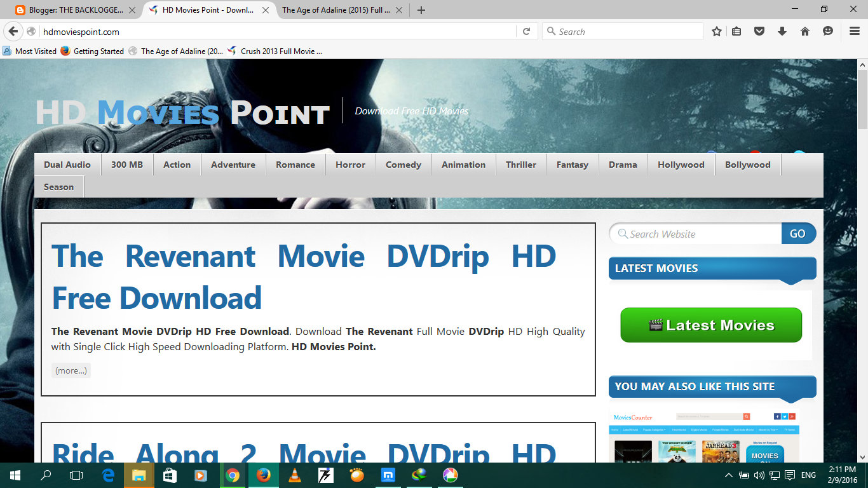The image size is (868, 488).
Task: Launch Microsoft Edge from taskbar
Action: click(108, 475)
